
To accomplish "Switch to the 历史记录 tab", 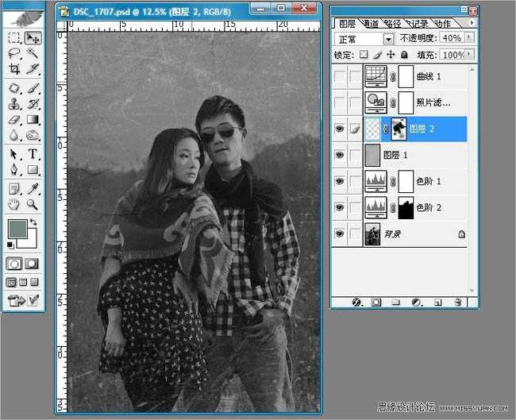I will [417, 23].
